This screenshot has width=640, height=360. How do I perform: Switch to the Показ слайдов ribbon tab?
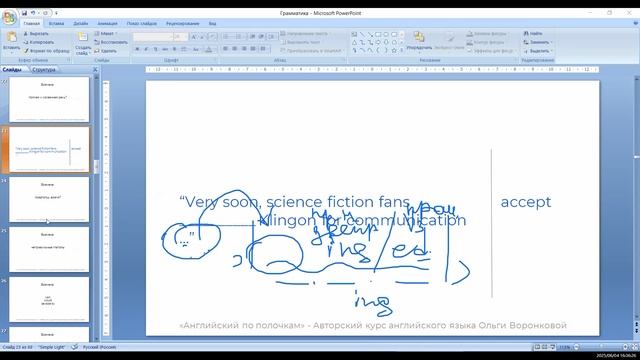(x=142, y=24)
